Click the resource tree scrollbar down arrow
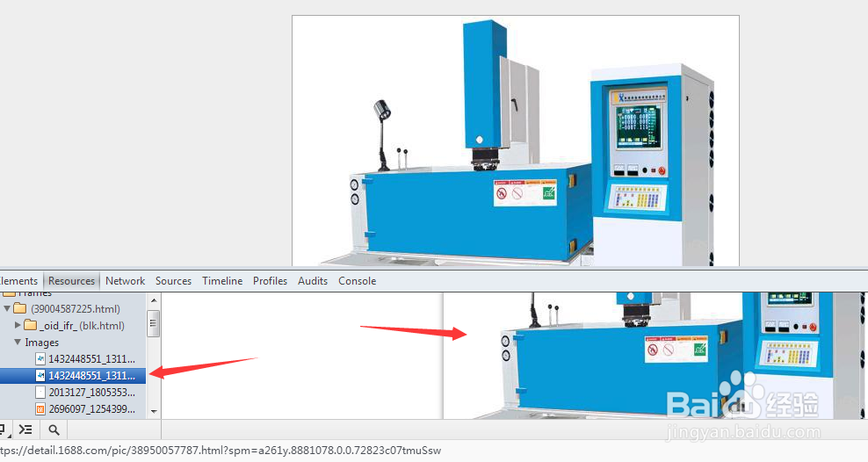The width and height of the screenshot is (868, 462). point(154,412)
